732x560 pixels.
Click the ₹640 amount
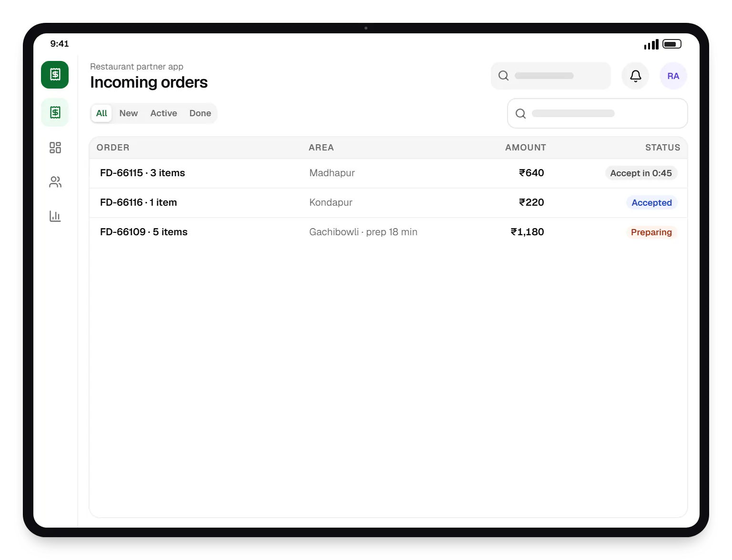(531, 173)
